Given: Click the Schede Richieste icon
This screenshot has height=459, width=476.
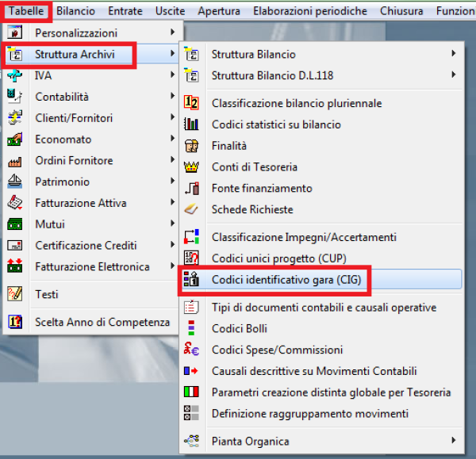Looking at the screenshot, I should tap(191, 209).
